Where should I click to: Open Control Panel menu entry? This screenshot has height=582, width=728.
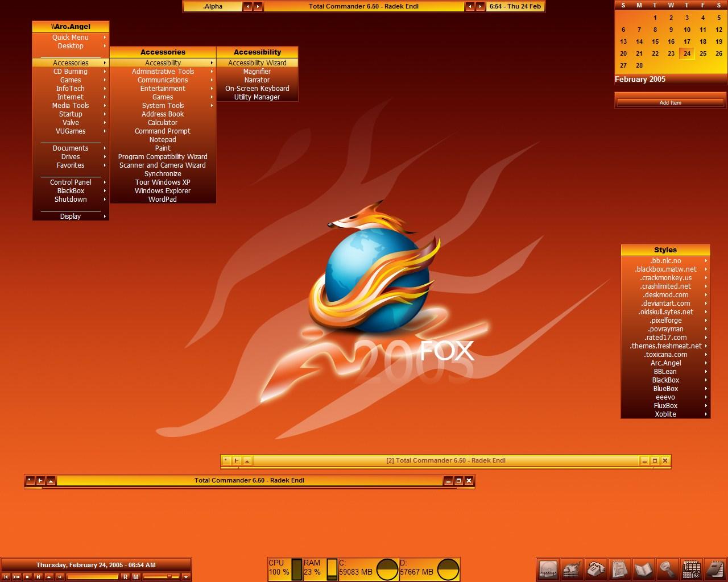pos(71,182)
